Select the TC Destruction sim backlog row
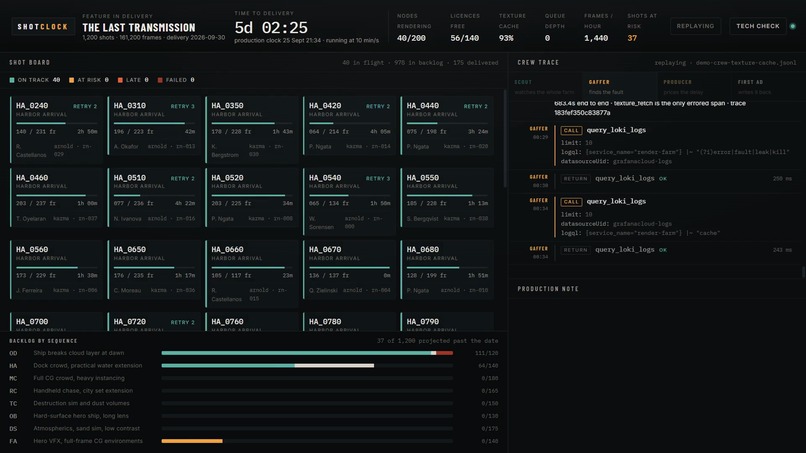 click(253, 404)
